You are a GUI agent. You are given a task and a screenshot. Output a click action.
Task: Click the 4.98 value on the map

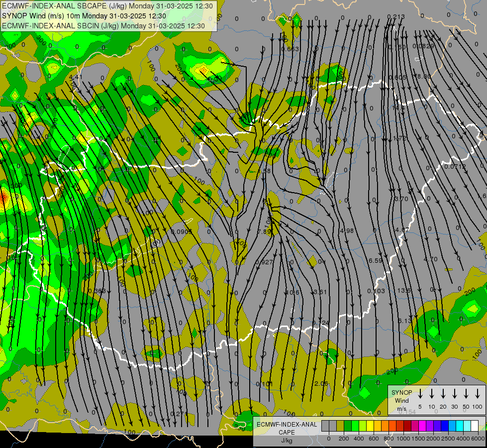point(347,230)
